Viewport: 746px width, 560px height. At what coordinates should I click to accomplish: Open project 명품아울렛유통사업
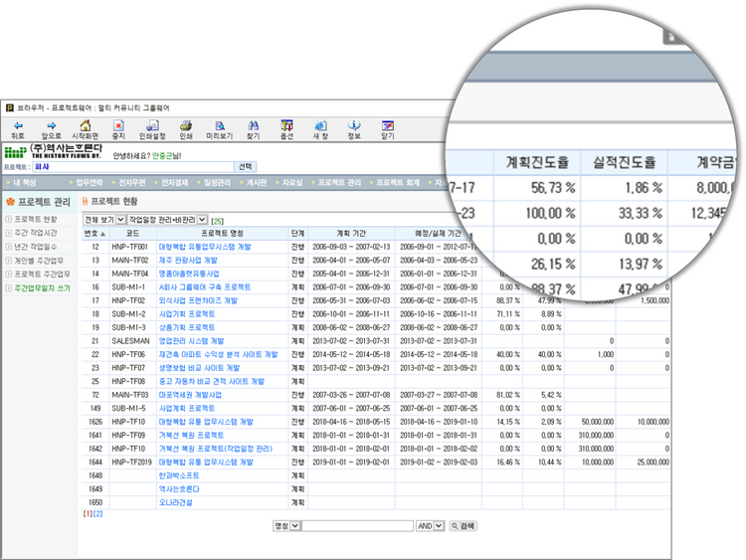click(189, 274)
